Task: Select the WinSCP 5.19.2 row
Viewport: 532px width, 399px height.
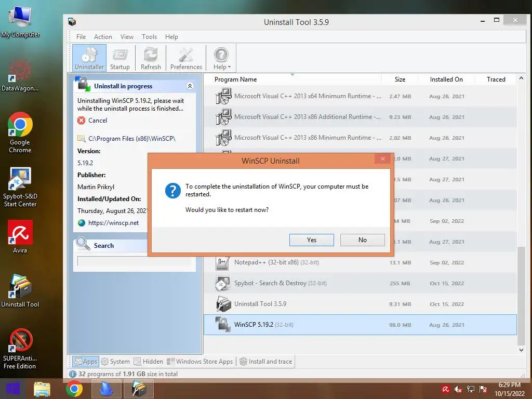Action: [x=360, y=325]
